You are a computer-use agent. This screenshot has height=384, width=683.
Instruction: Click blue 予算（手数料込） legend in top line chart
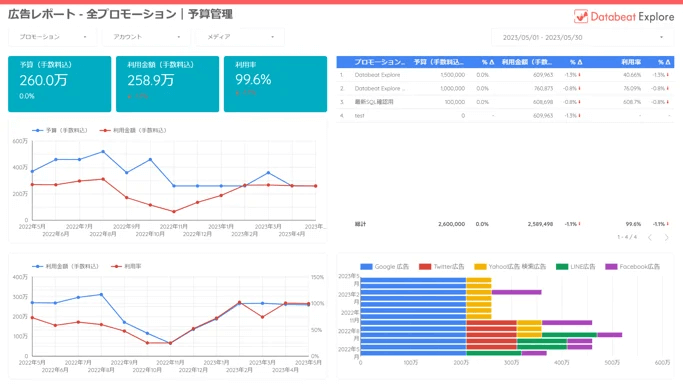[x=60, y=130]
